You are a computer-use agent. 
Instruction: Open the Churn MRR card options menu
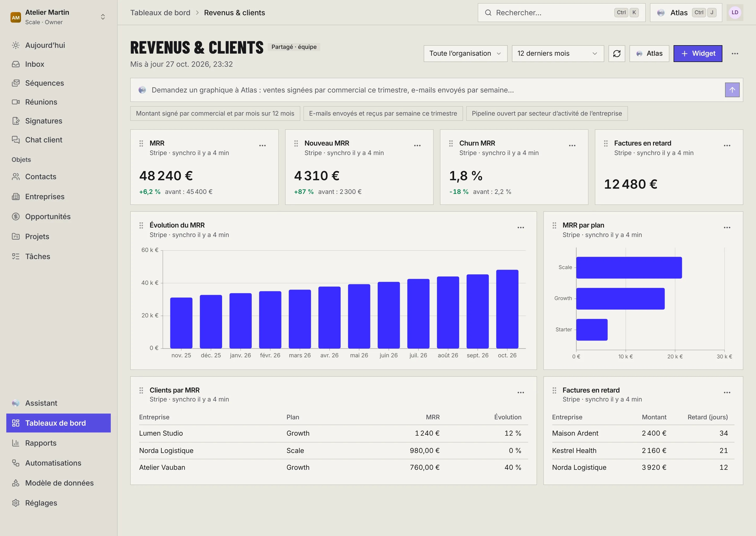(x=572, y=146)
